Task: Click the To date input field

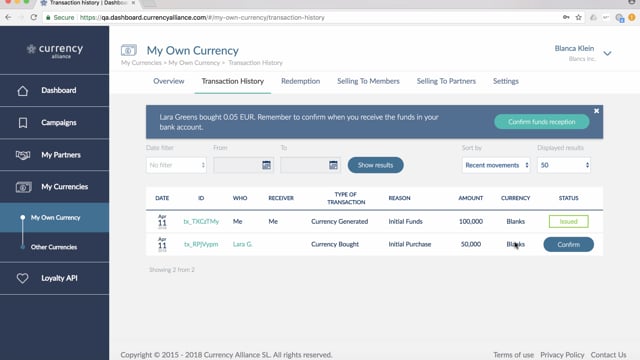Action: pyautogui.click(x=310, y=165)
